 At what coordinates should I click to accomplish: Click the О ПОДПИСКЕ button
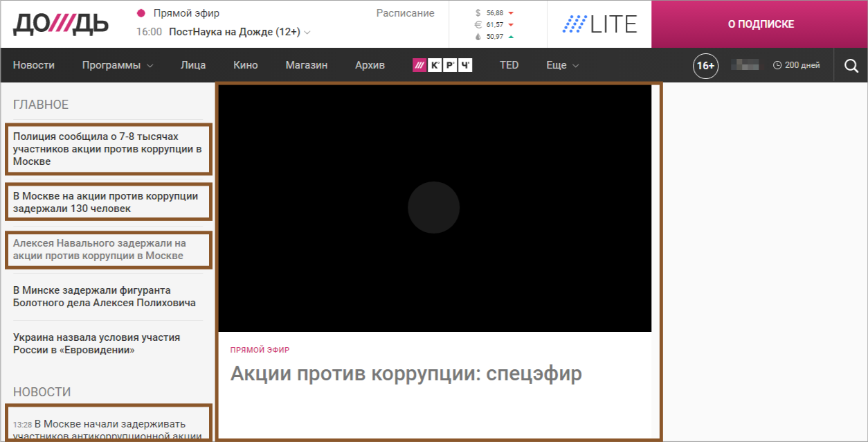coord(760,24)
